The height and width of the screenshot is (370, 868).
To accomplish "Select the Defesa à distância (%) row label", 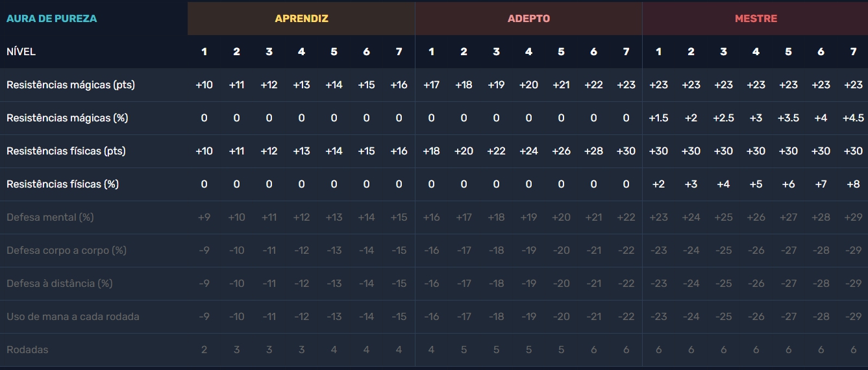I will point(59,284).
